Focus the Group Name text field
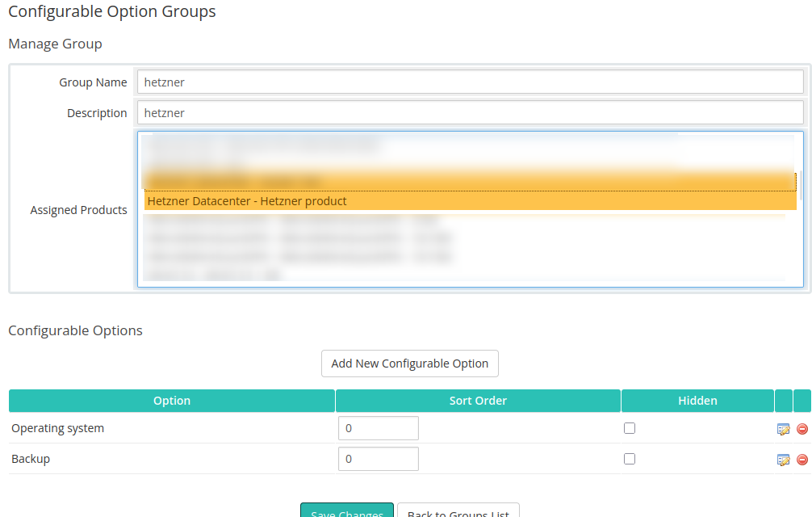812x517 pixels. [470, 82]
